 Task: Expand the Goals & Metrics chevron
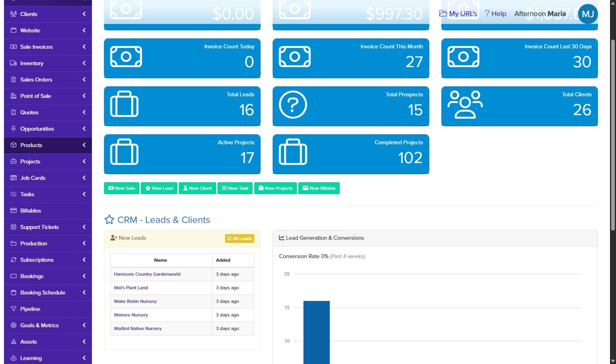(84, 326)
